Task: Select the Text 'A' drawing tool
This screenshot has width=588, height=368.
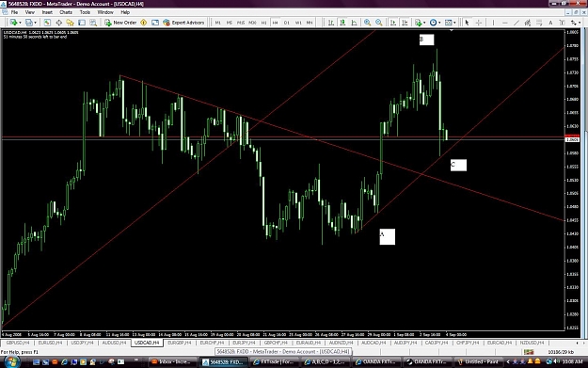Action: 550,23
